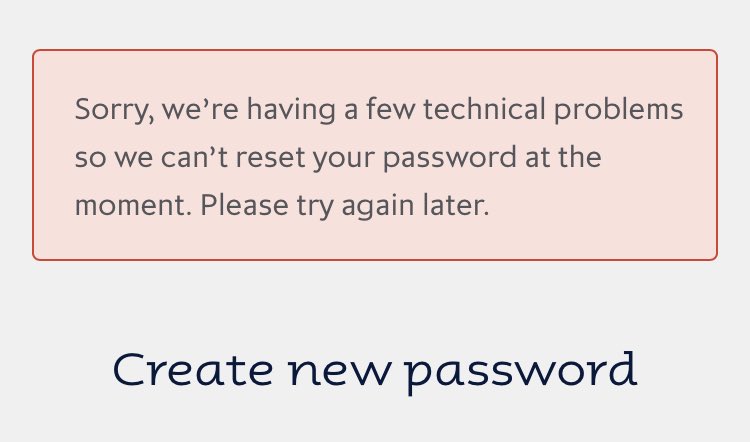Select the pink error alert box

pos(375,155)
